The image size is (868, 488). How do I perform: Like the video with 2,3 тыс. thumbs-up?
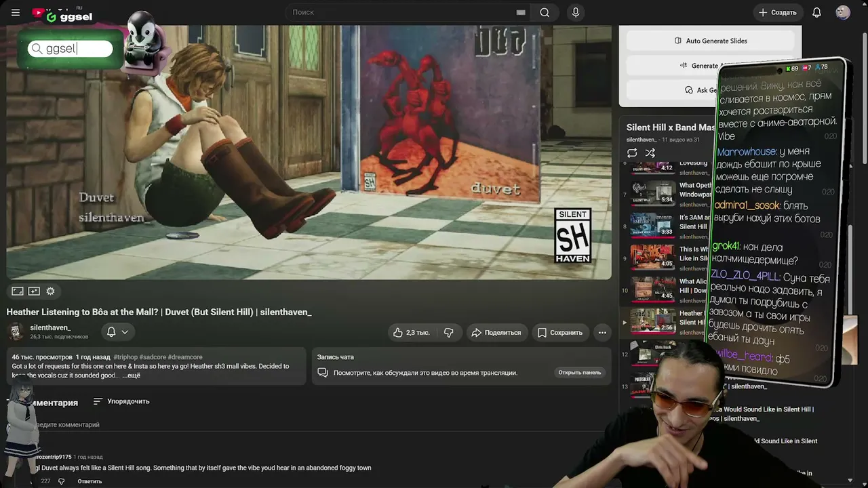click(x=412, y=333)
